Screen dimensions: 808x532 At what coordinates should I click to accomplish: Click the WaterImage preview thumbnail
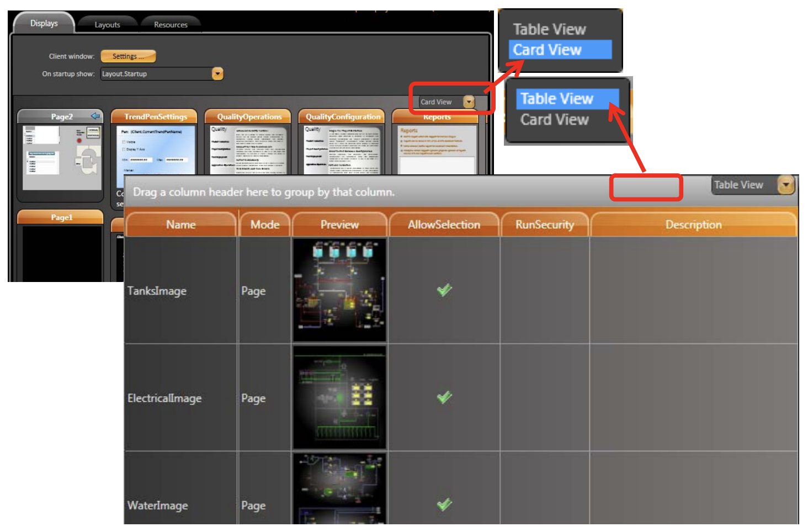(339, 488)
